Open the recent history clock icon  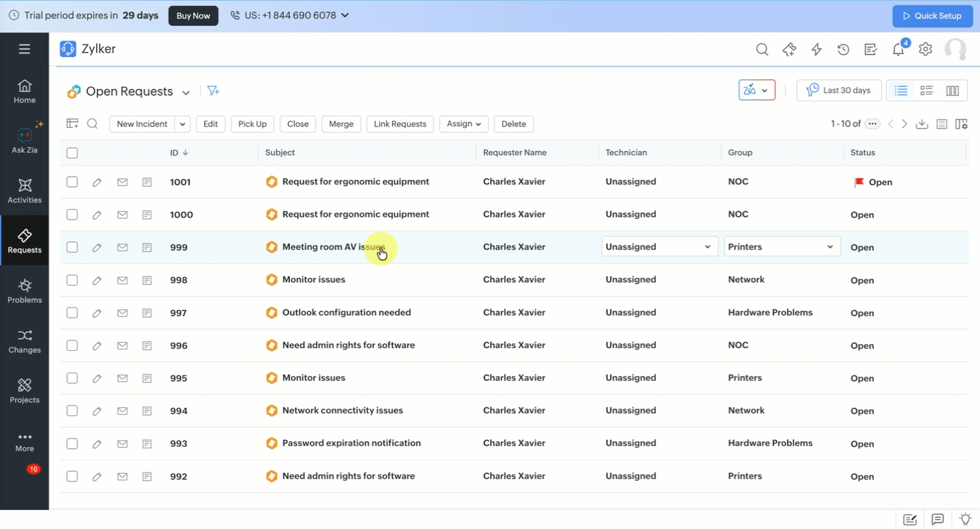(x=843, y=50)
